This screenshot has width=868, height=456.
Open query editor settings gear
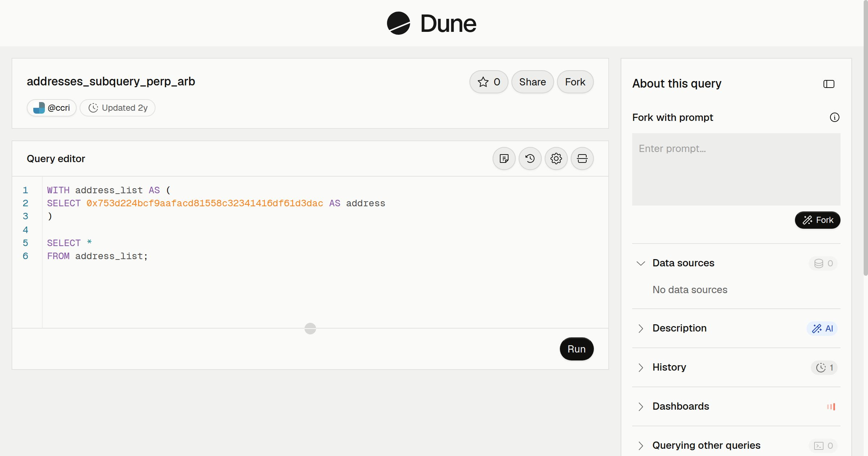coord(556,159)
